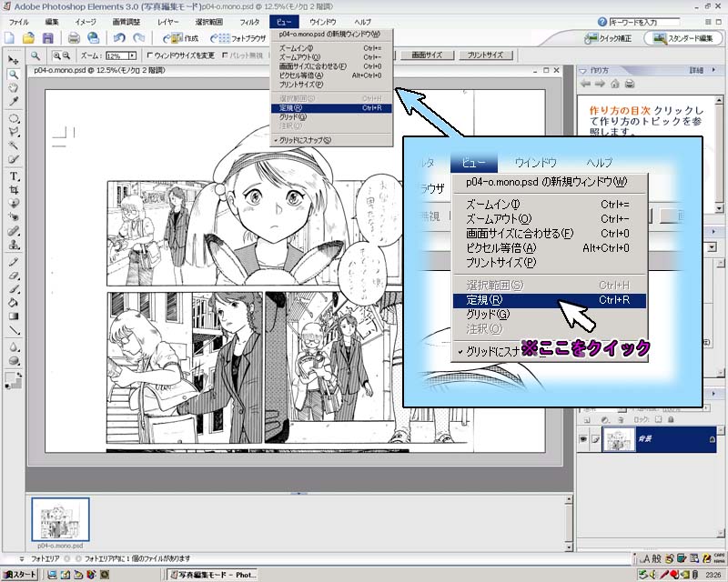Image resolution: width=728 pixels, height=582 pixels.
Task: Click the プリントサイズ button
Action: click(x=485, y=55)
